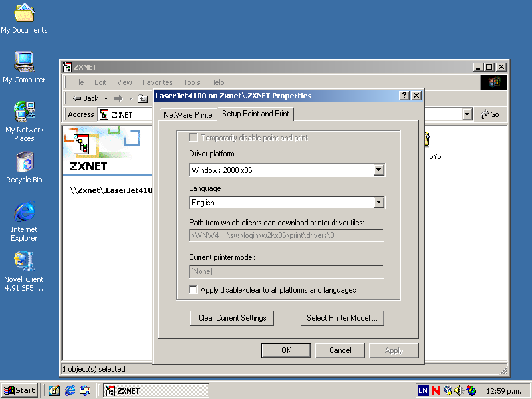Click the Show Desktop quick launch icon
The width and height of the screenshot is (532, 399).
click(x=55, y=390)
